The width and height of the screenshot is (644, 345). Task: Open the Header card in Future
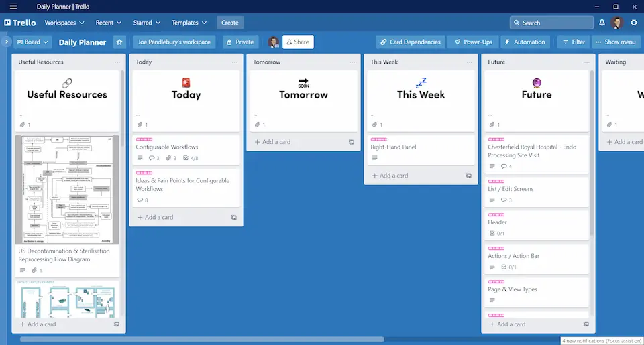(537, 225)
